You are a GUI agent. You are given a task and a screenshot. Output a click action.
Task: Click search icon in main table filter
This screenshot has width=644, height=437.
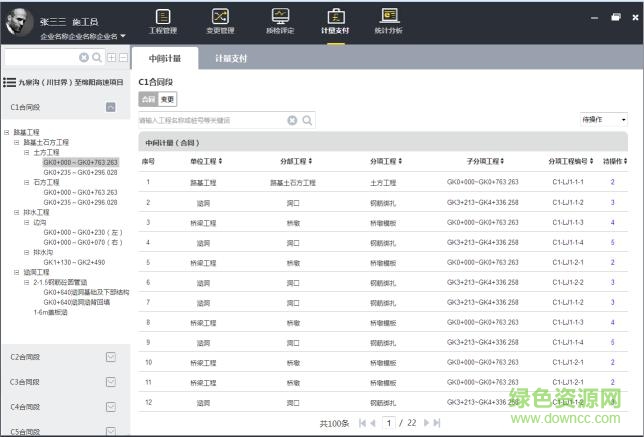(x=308, y=120)
